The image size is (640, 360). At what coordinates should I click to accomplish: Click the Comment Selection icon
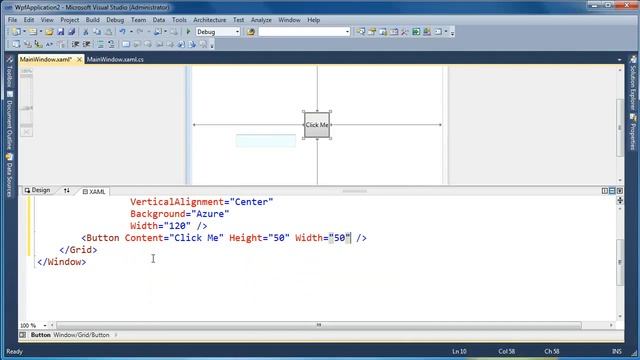[x=100, y=44]
